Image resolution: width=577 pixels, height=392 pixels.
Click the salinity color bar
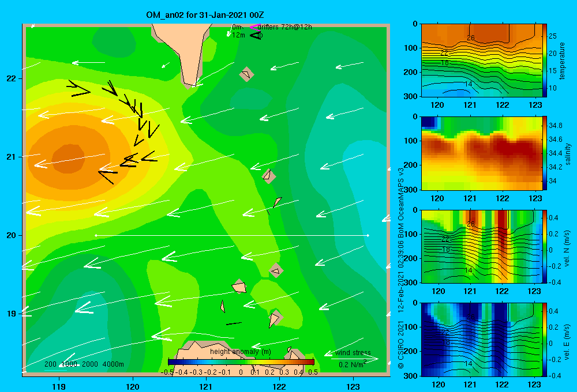tap(545, 153)
